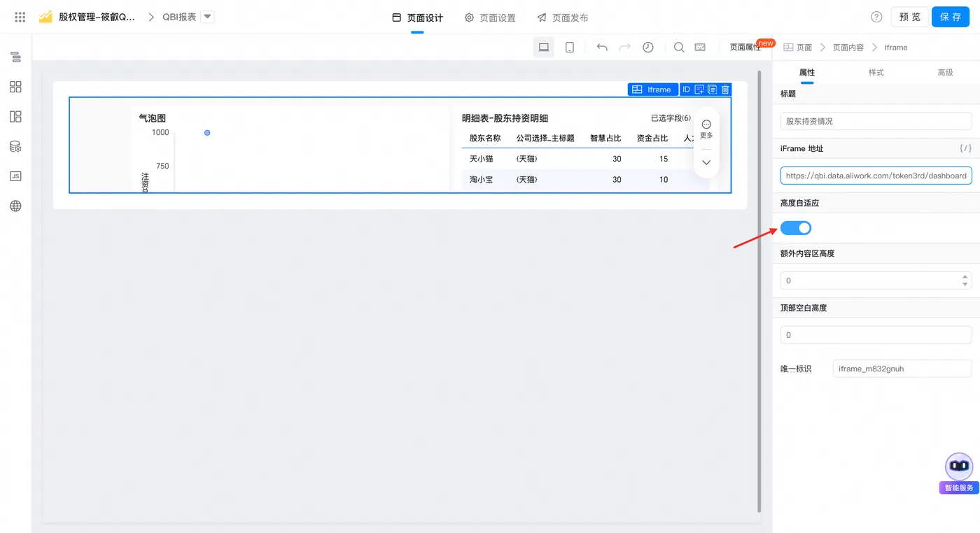The image size is (980, 533).
Task: Open the 智能服务 robot assistant
Action: (x=959, y=474)
